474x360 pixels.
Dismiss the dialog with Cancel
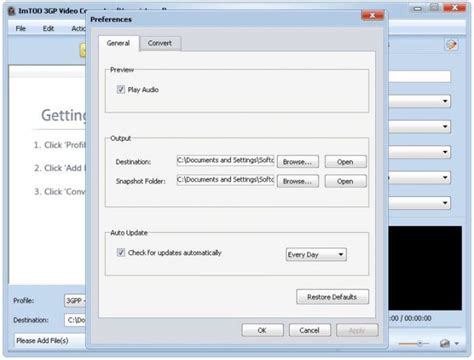310,330
